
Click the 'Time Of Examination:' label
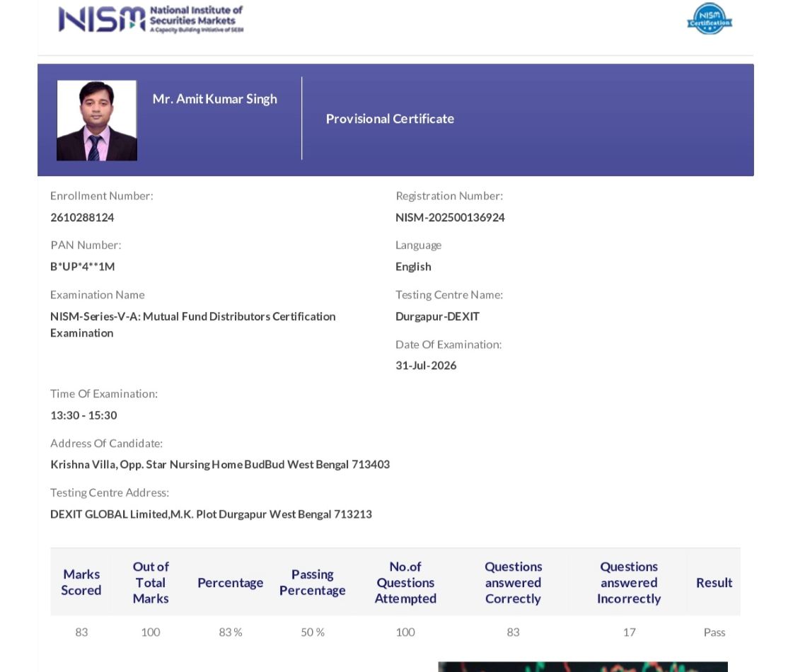[x=104, y=394]
